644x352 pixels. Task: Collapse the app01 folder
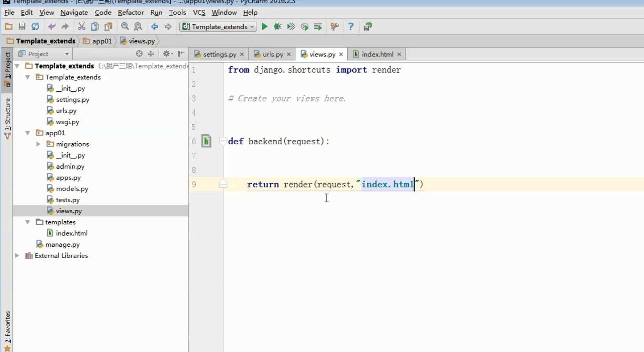28,133
